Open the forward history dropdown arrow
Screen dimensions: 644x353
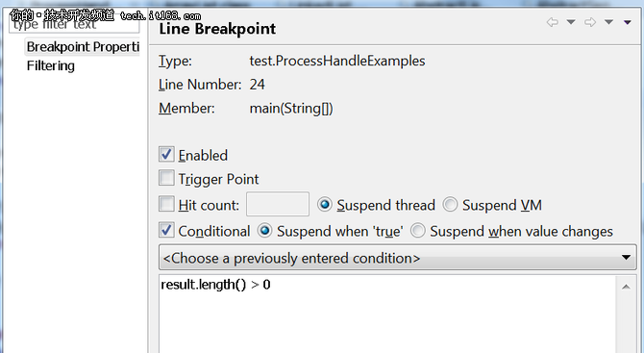pos(608,22)
